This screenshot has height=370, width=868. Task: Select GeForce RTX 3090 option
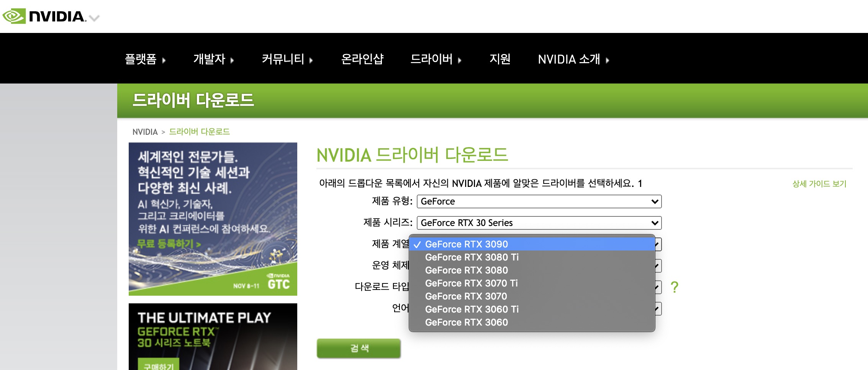pos(532,244)
